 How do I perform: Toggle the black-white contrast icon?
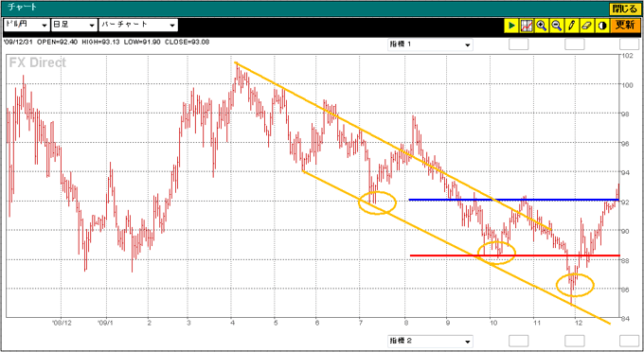601,26
